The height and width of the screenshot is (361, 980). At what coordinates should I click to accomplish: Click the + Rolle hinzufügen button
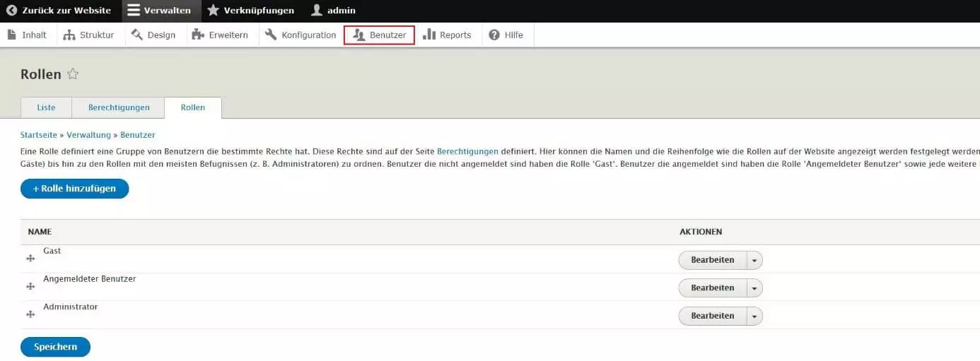[74, 189]
